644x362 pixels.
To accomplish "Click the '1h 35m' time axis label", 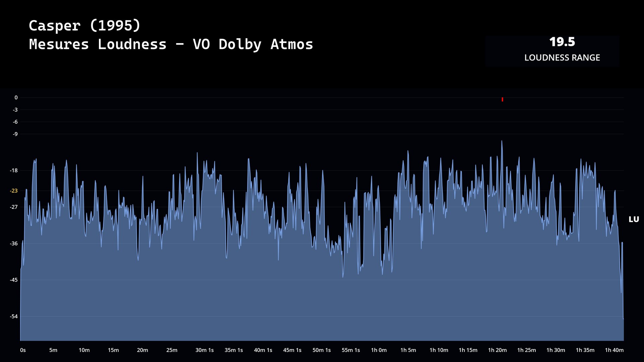I will pos(585,350).
